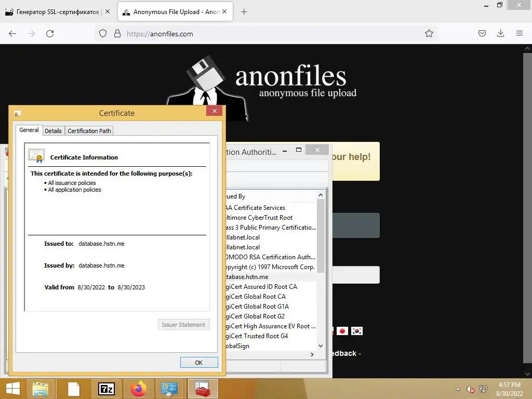Image resolution: width=532 pixels, height=399 pixels.
Task: Bookmark this page with the star icon
Action: [x=429, y=33]
